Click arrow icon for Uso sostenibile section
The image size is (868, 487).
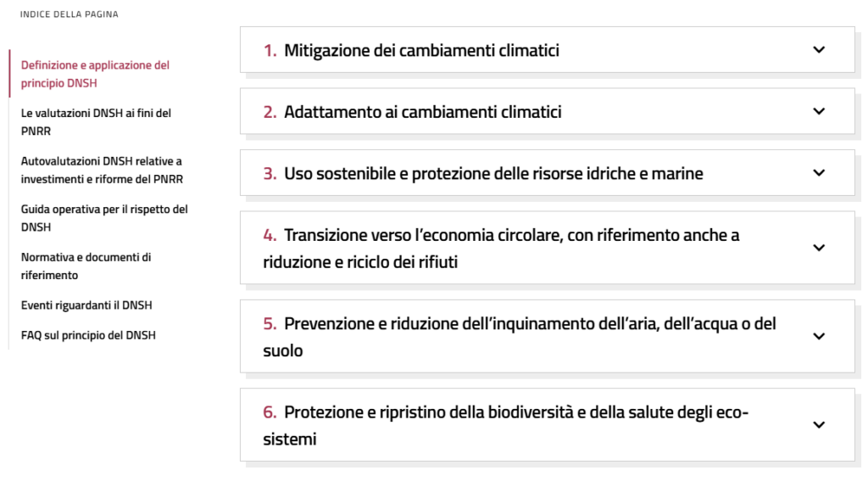coord(818,173)
